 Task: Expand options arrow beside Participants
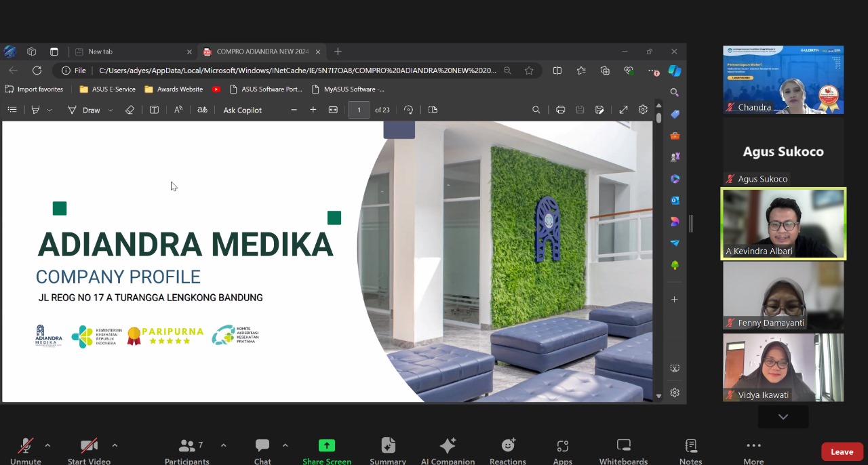223,445
